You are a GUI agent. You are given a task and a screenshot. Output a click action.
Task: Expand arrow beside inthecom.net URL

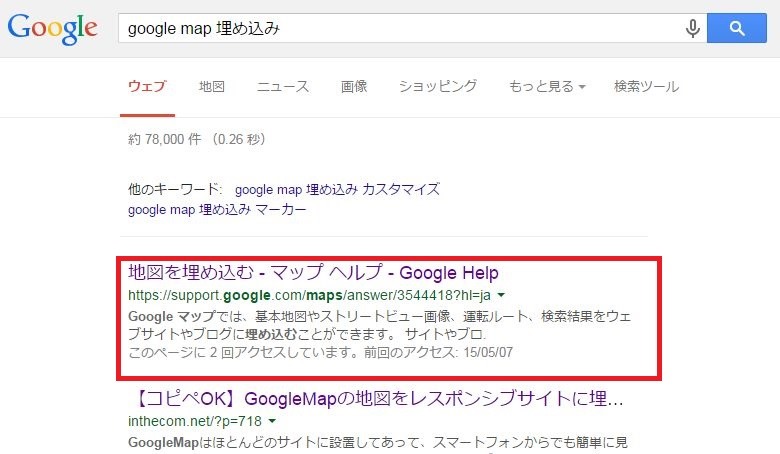tap(272, 421)
